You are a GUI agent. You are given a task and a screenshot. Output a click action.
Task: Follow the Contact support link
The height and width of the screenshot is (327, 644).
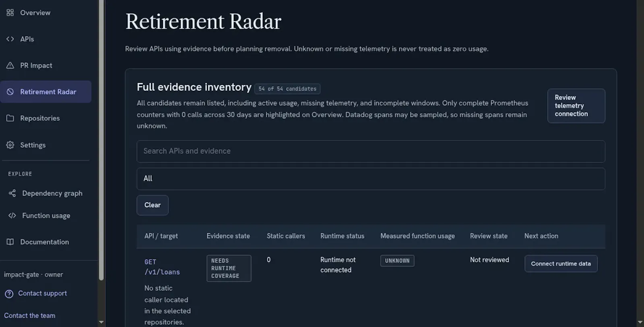click(42, 293)
